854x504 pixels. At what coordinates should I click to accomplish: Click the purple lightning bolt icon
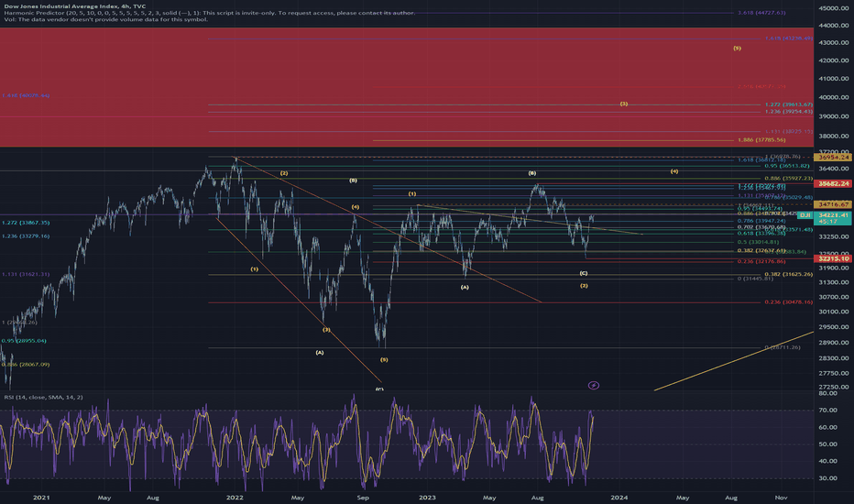(594, 385)
